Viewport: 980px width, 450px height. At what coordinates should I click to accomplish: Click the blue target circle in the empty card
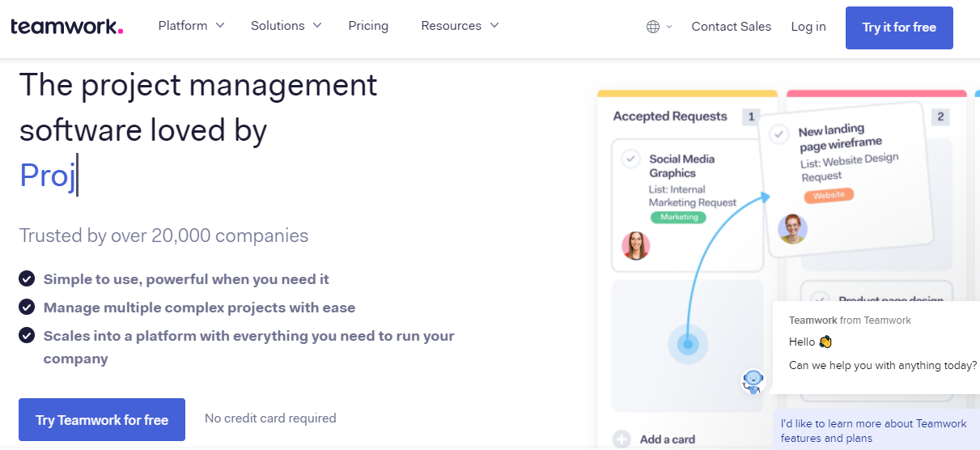(688, 346)
